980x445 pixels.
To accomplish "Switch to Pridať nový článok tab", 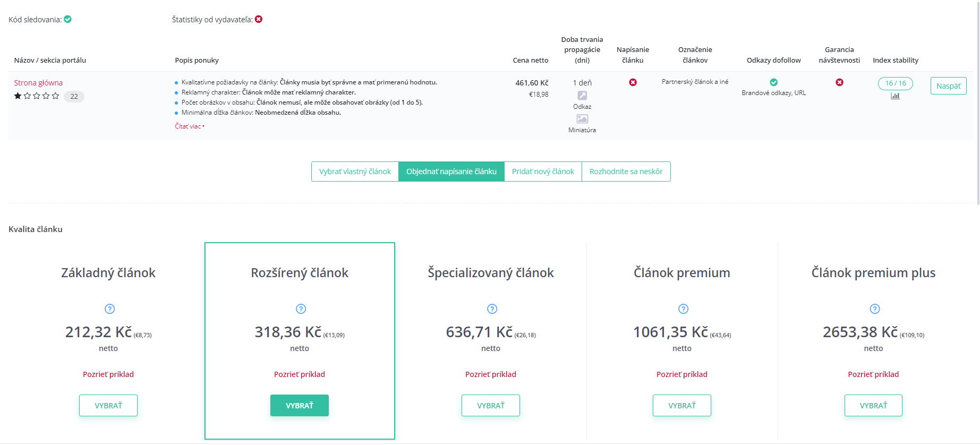I will (x=543, y=172).
